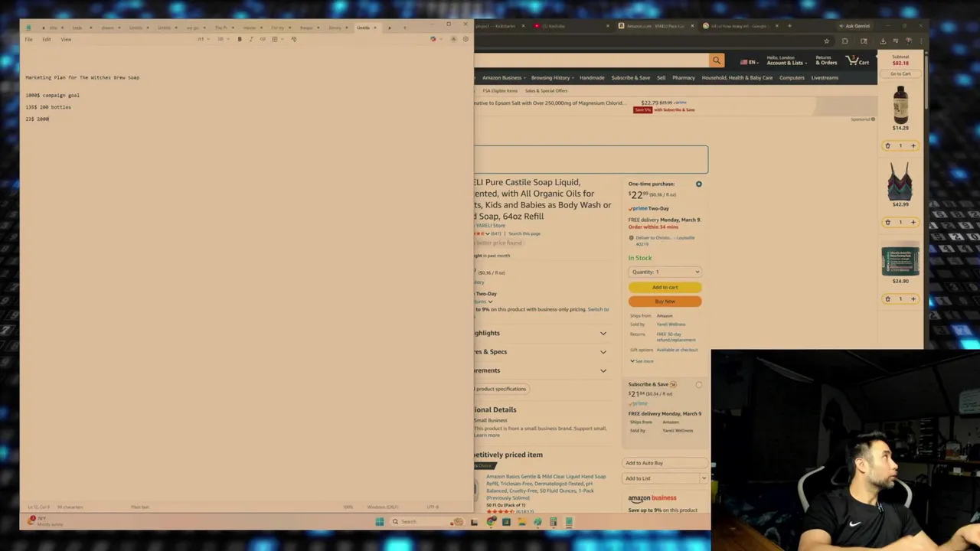Screen dimensions: 980x551
Task: Open Notepad settings gear
Action: pos(465,39)
